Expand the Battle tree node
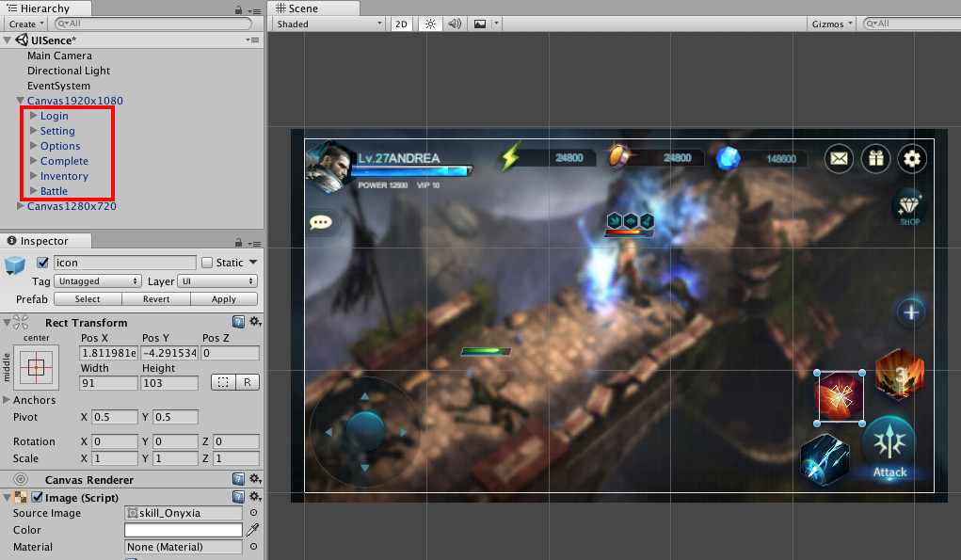 point(34,190)
